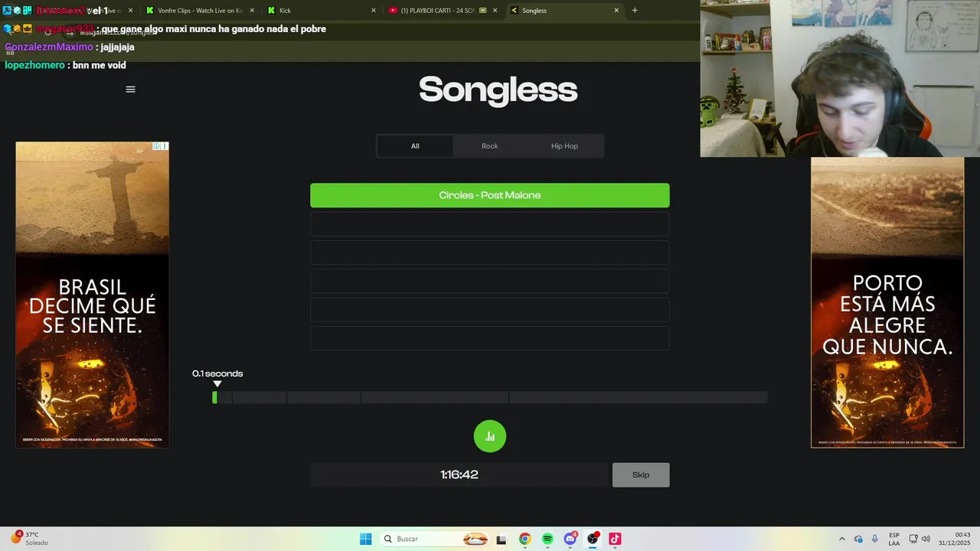This screenshot has width=980, height=551.
Task: Click the 1:16:42 timer field
Action: [459, 475]
